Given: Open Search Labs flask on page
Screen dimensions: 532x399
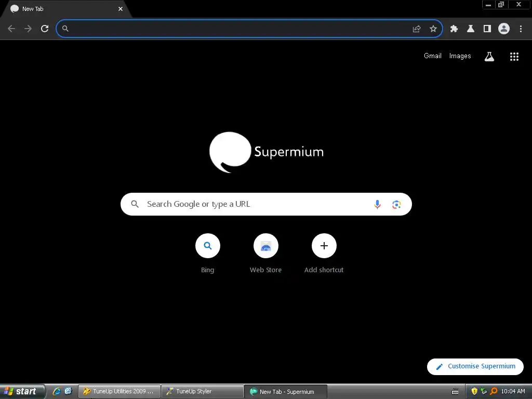Looking at the screenshot, I should pyautogui.click(x=489, y=56).
